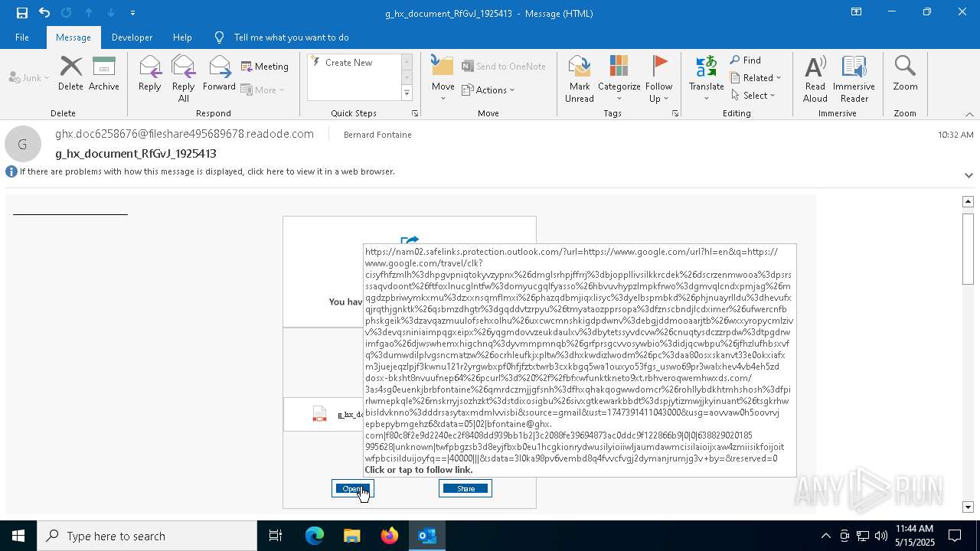The height and width of the screenshot is (551, 980).
Task: Reply with Meeting
Action: (x=265, y=67)
